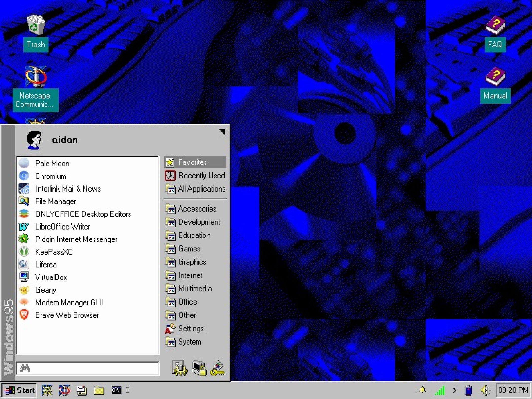Start Pidgin Internet Messenger
Screen dimensions: 532x399
(x=76, y=239)
